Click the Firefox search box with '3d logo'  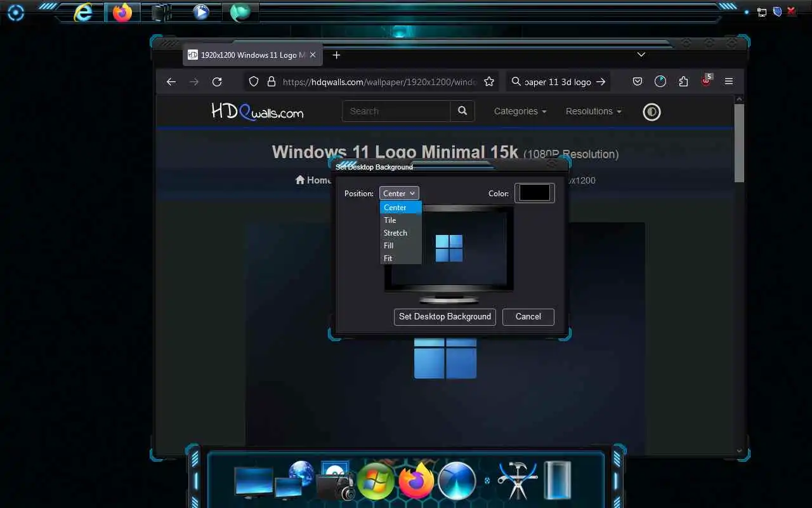coord(558,82)
